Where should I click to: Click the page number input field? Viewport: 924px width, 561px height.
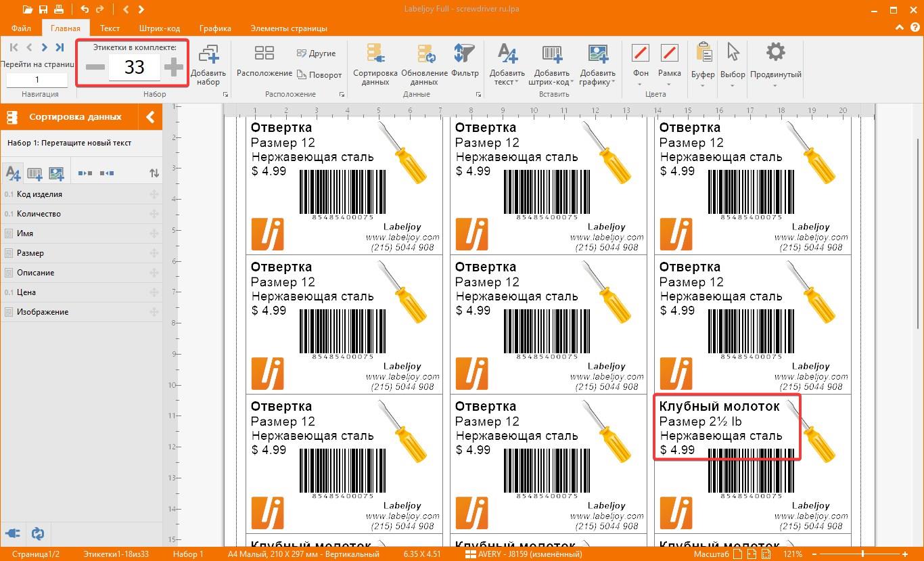(x=37, y=79)
